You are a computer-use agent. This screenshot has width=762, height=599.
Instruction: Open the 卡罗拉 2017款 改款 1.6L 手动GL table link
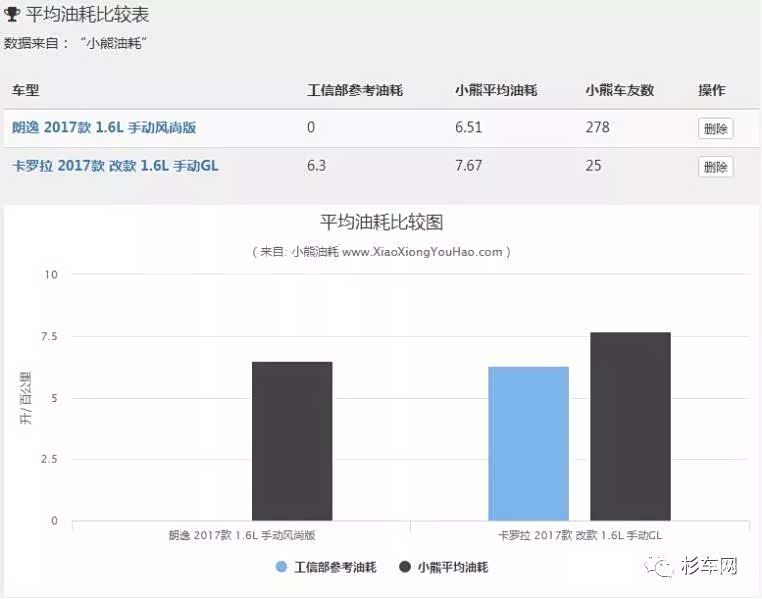click(x=115, y=166)
